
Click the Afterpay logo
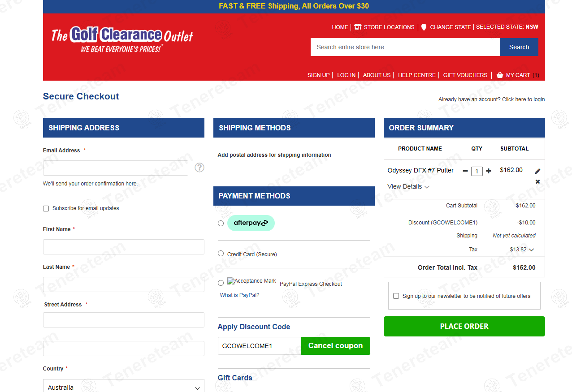coord(251,223)
